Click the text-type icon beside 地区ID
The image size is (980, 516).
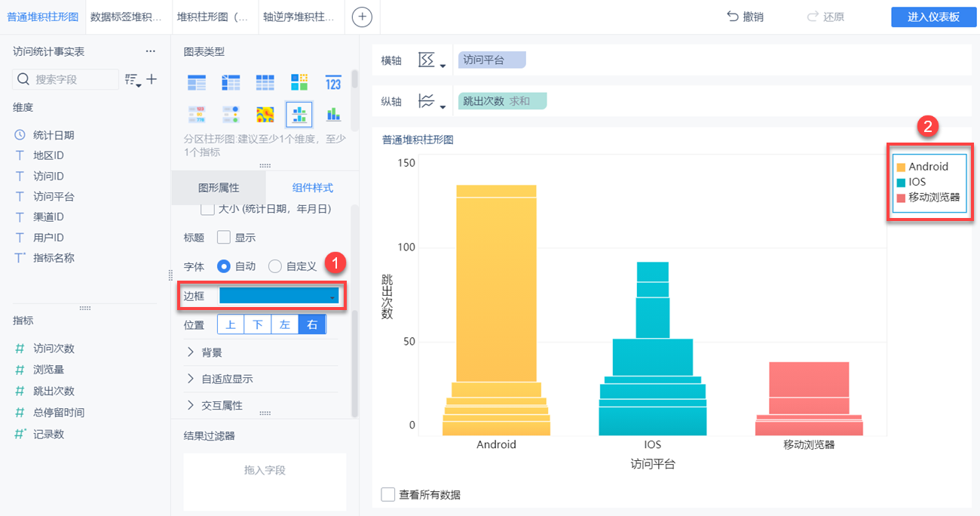pyautogui.click(x=20, y=155)
